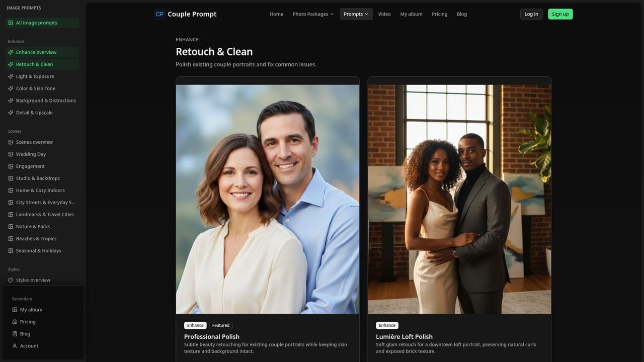Click the CP logo icon

point(159,14)
